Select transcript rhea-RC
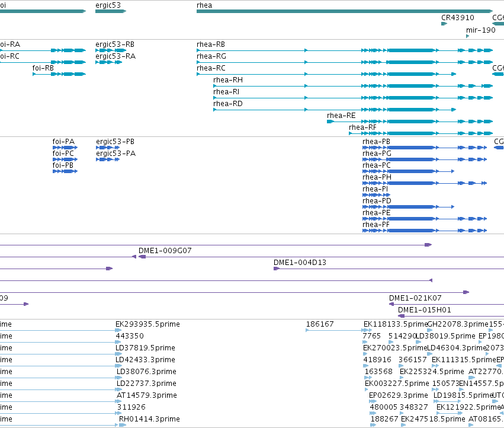 click(326, 74)
